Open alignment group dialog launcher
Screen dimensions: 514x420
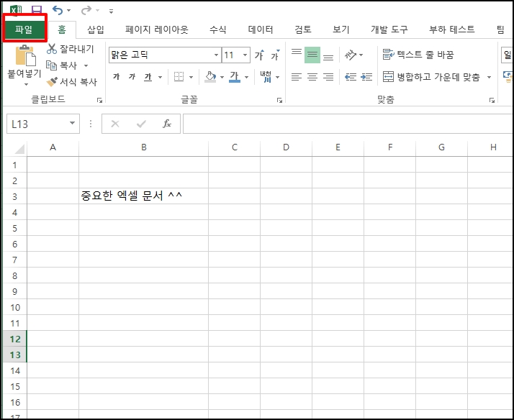[492, 101]
